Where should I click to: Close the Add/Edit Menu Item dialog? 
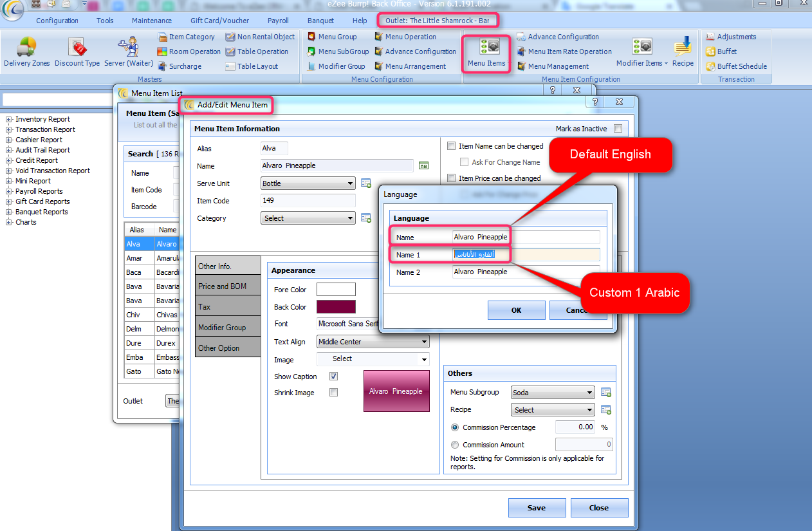point(599,507)
